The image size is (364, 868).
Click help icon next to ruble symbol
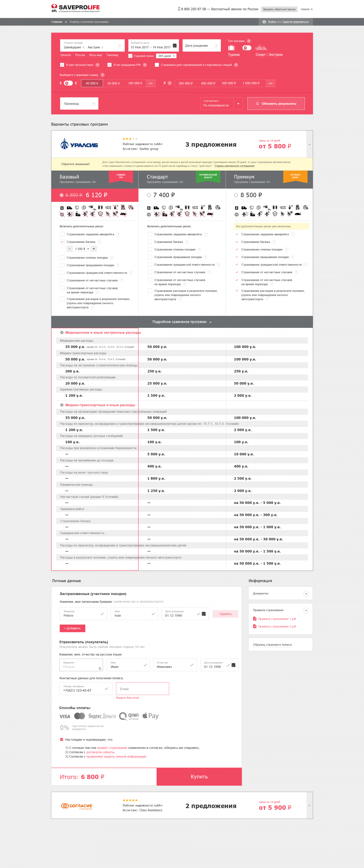pos(169,83)
